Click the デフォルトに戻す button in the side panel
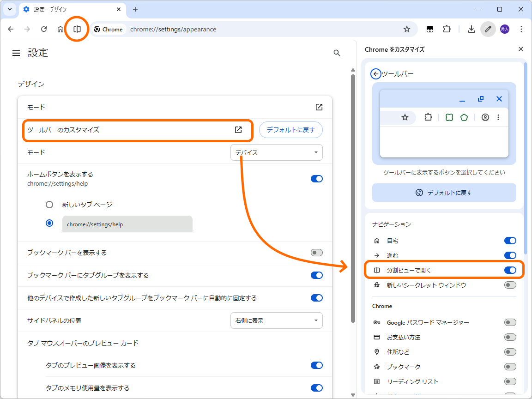The width and height of the screenshot is (532, 399). coord(443,193)
